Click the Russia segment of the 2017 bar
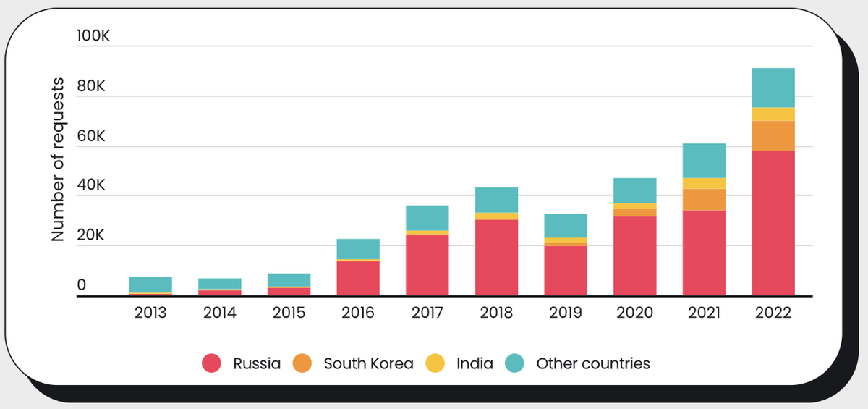This screenshot has width=868, height=409. click(427, 265)
